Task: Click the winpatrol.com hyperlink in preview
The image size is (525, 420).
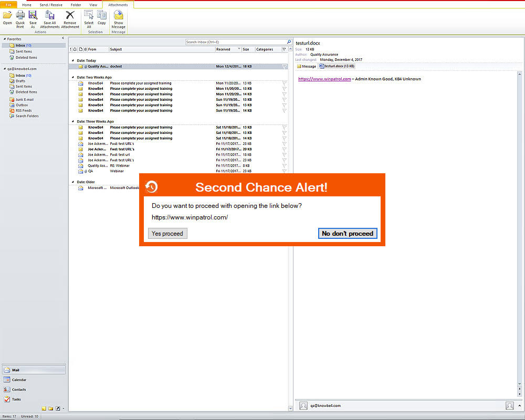Action: click(324, 79)
